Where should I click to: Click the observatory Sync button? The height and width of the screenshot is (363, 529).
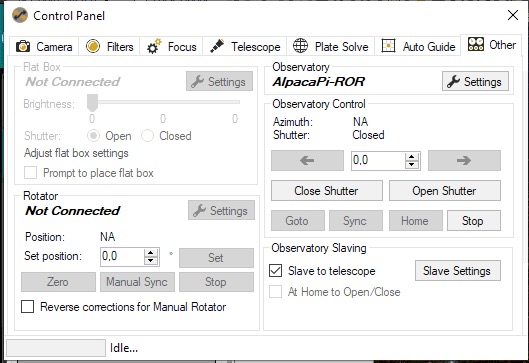pyautogui.click(x=356, y=221)
